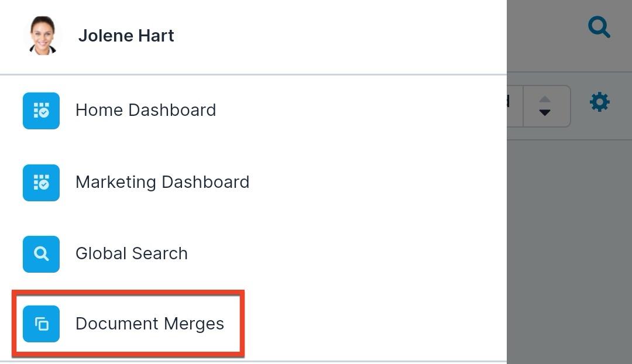Open Document Merges
Screen dimensions: 632x364
[150, 324]
